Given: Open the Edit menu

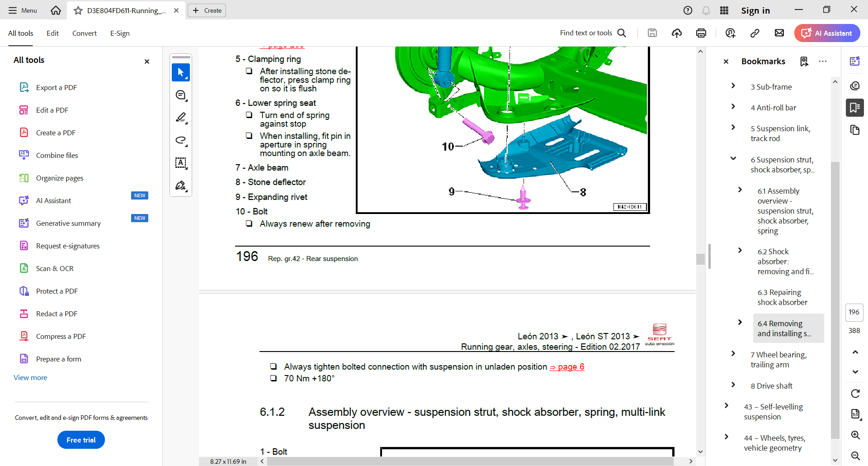Looking at the screenshot, I should (52, 33).
